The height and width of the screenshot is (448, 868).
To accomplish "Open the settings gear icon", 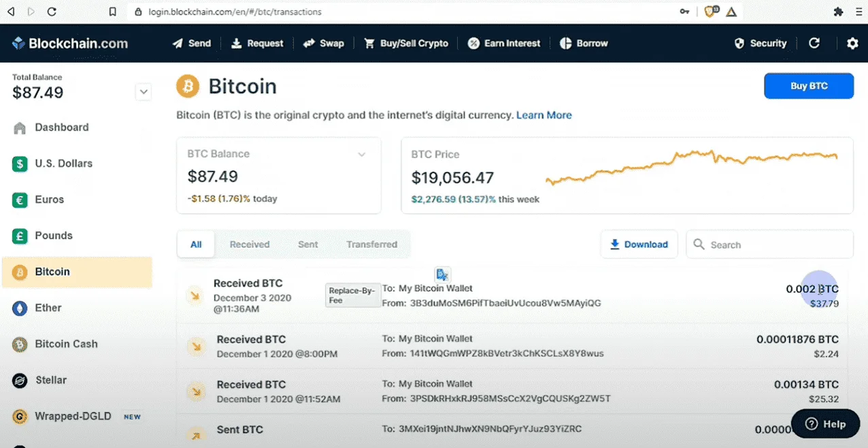I will point(852,44).
